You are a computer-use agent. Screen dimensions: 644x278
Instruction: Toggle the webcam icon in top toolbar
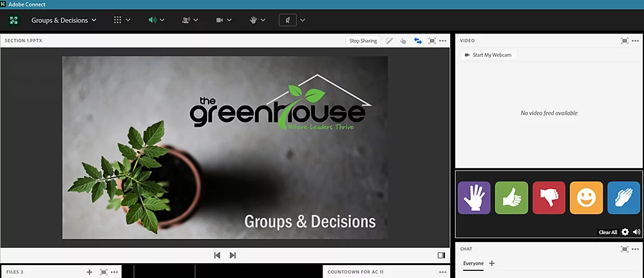[220, 20]
